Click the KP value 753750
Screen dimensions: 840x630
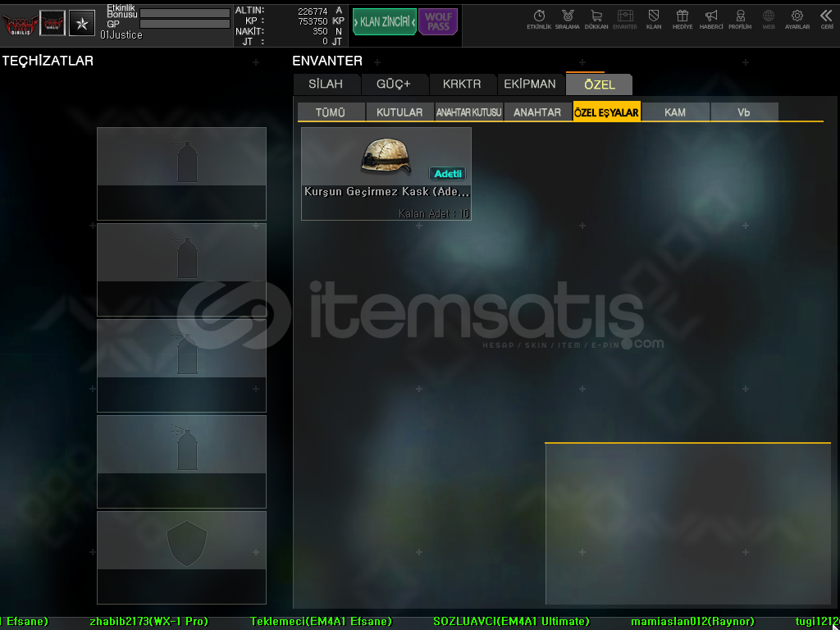pyautogui.click(x=313, y=21)
